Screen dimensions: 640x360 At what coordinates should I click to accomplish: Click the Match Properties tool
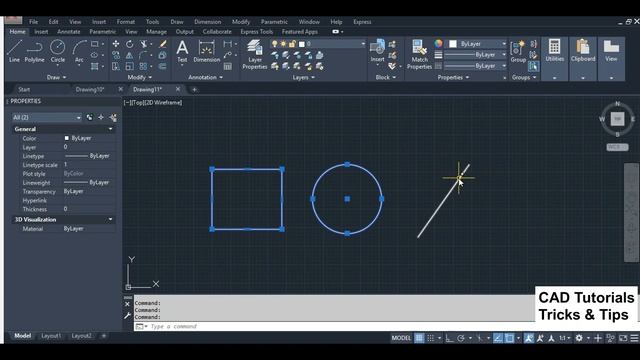pyautogui.click(x=419, y=55)
